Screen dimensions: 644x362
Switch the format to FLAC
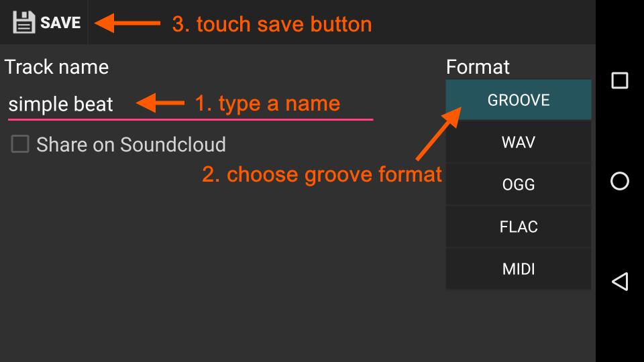click(x=519, y=227)
